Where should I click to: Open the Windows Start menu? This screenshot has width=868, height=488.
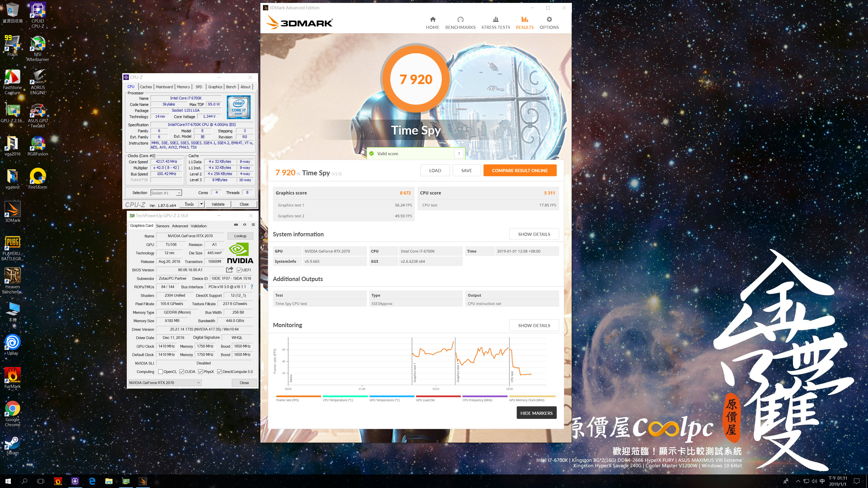click(8, 481)
